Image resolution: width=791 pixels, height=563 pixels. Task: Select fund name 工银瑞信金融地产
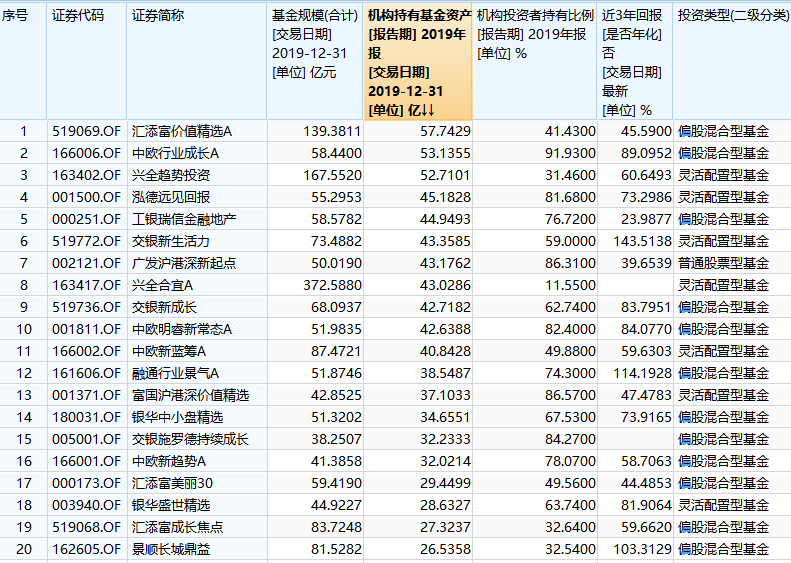(184, 219)
